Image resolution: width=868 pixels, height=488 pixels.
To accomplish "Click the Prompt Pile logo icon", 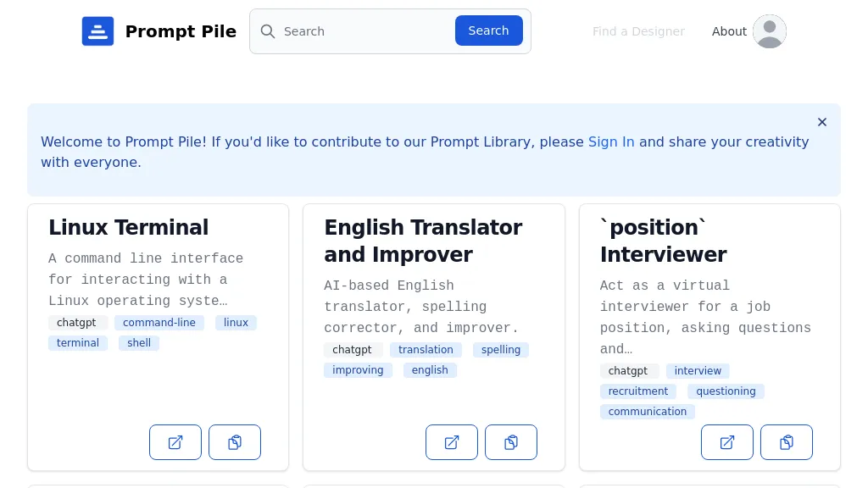I will pos(97,31).
